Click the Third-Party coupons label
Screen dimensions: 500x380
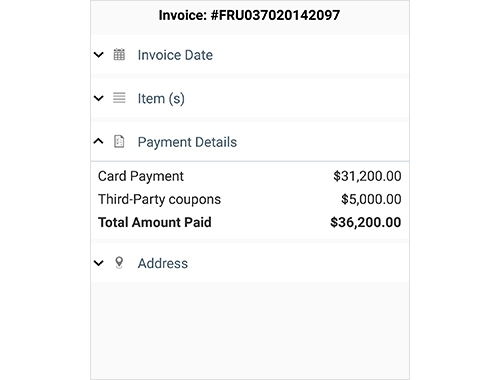(x=159, y=199)
